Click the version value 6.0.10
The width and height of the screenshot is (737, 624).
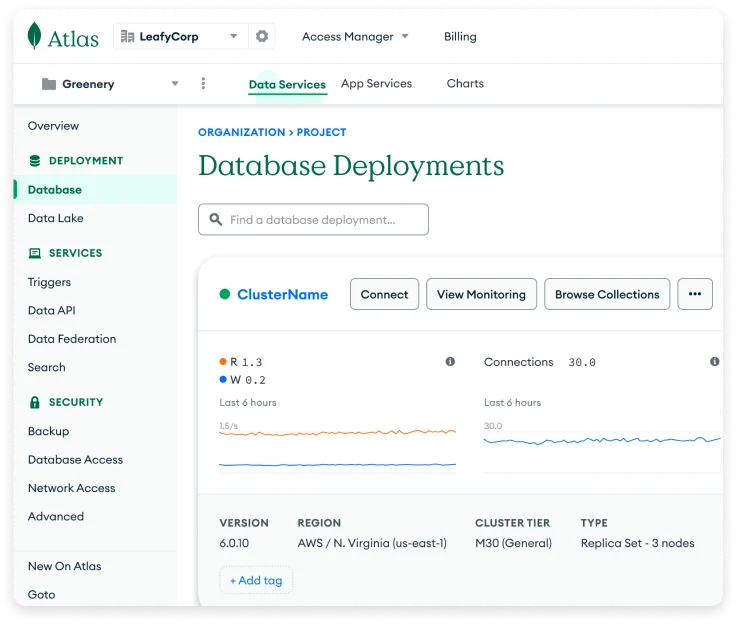(x=234, y=543)
